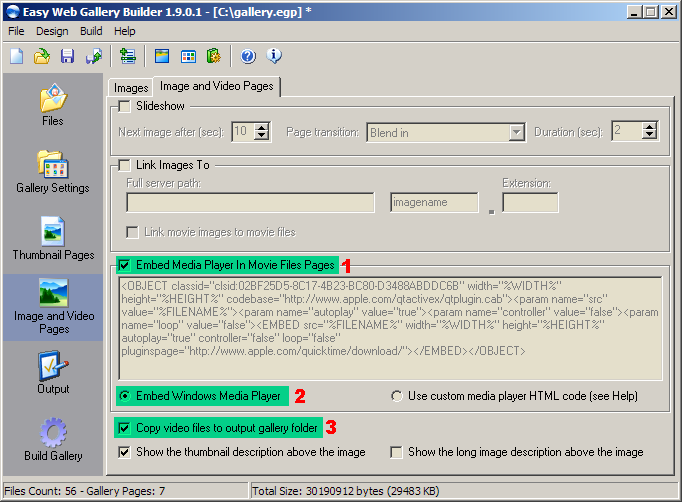Open the Output sidebar section
This screenshot has width=682, height=502.
click(x=53, y=372)
